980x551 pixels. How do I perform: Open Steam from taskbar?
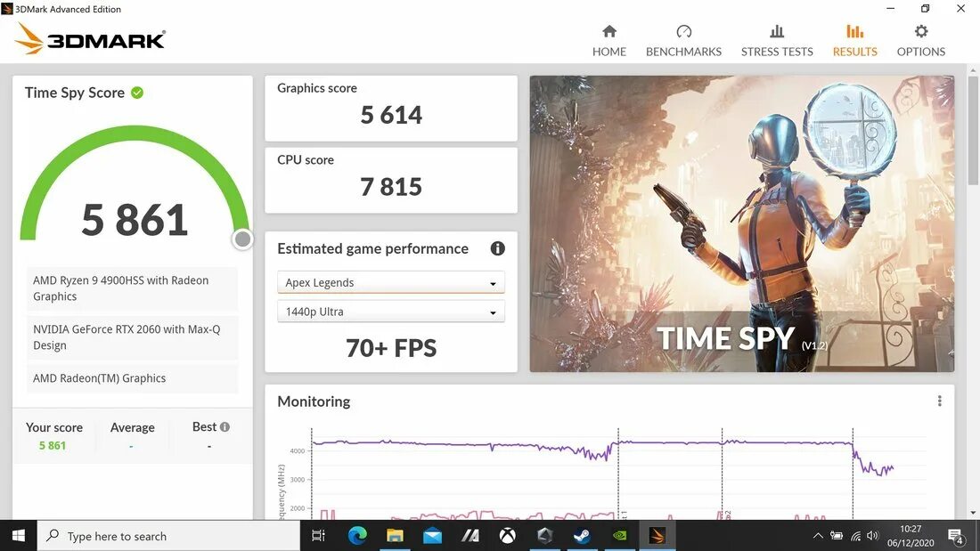pos(582,536)
